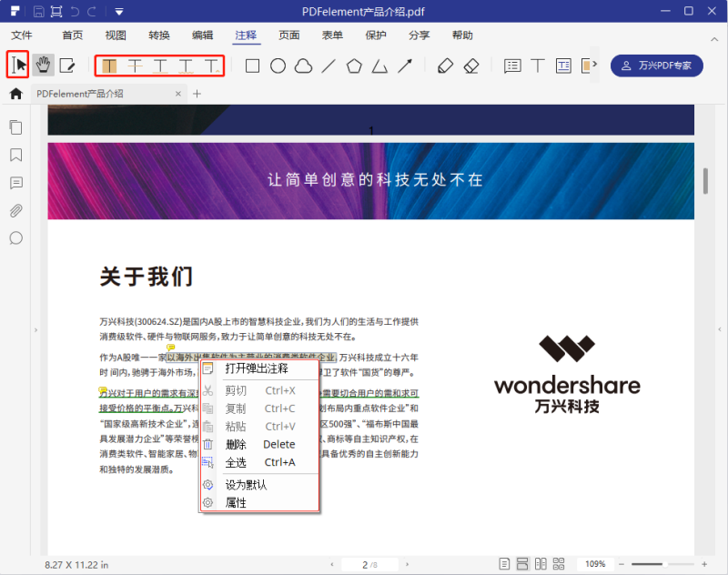
Task: Toggle two-page view mode
Action: [542, 564]
